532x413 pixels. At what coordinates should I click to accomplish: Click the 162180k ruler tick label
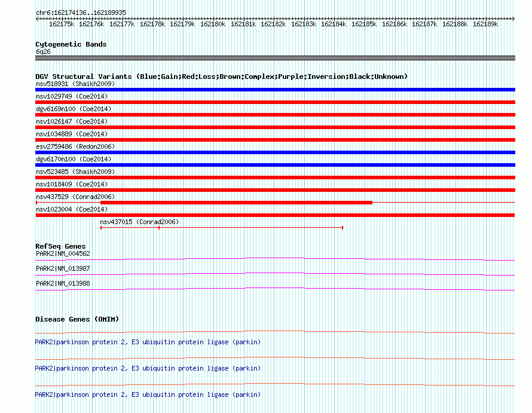pyautogui.click(x=213, y=24)
